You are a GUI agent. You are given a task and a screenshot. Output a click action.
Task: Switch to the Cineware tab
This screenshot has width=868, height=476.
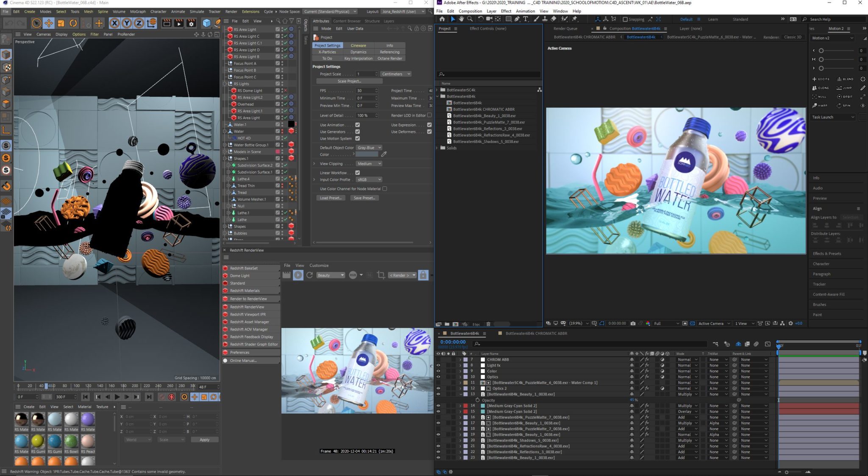pyautogui.click(x=358, y=45)
